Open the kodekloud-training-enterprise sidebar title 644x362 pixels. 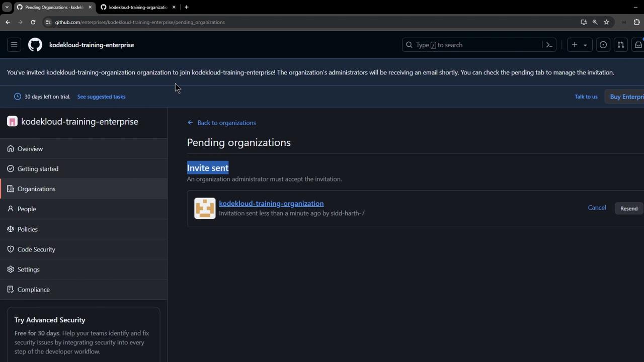[79, 121]
